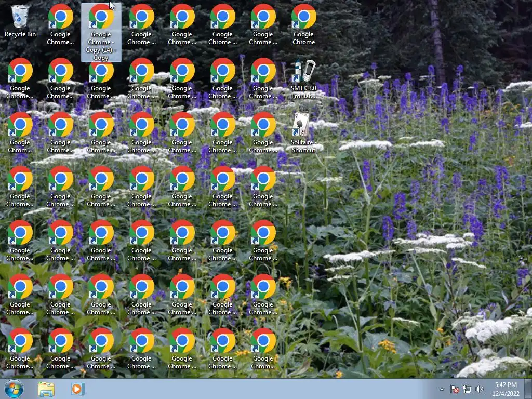Open Windows Explorer from the taskbar
Screen dimensions: 532x399
tap(46, 389)
